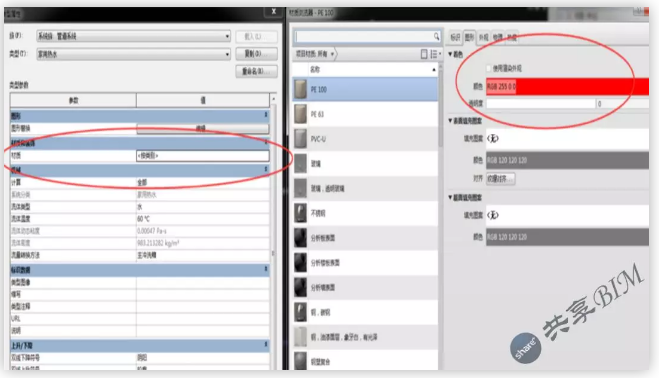The image size is (659, 378).
Task: Click the 复制(D) duplicate button
Action: point(256,54)
